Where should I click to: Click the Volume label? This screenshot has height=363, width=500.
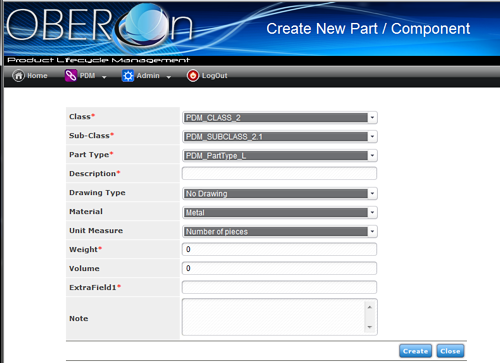84,269
